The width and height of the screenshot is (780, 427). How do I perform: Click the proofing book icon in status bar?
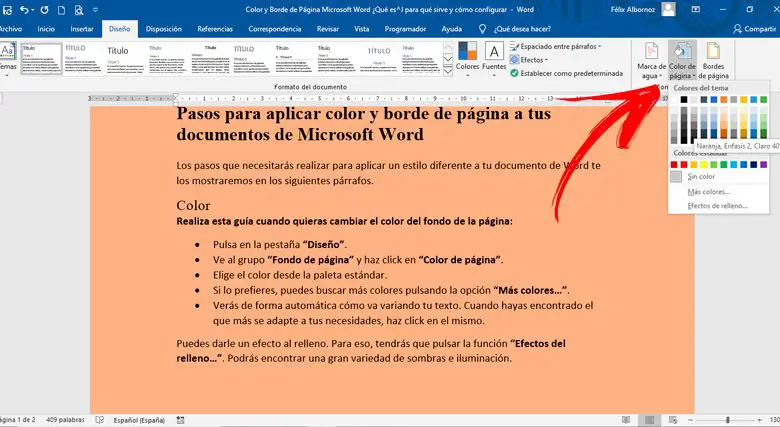(x=99, y=420)
